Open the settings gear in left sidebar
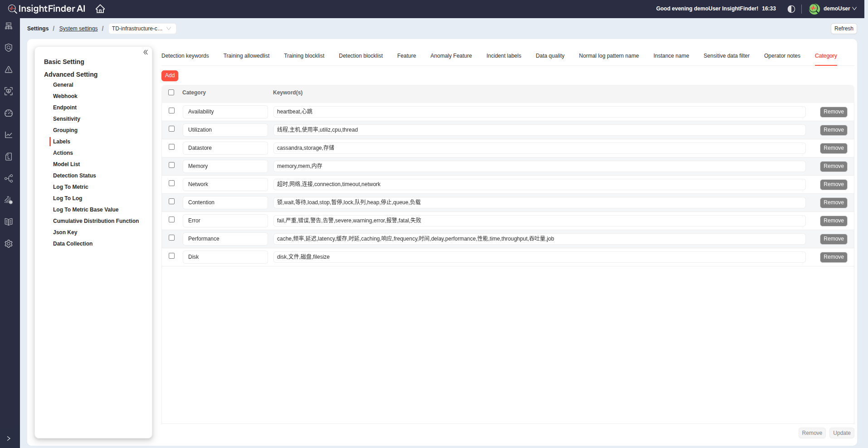Image resolution: width=868 pixels, height=448 pixels. pos(9,244)
